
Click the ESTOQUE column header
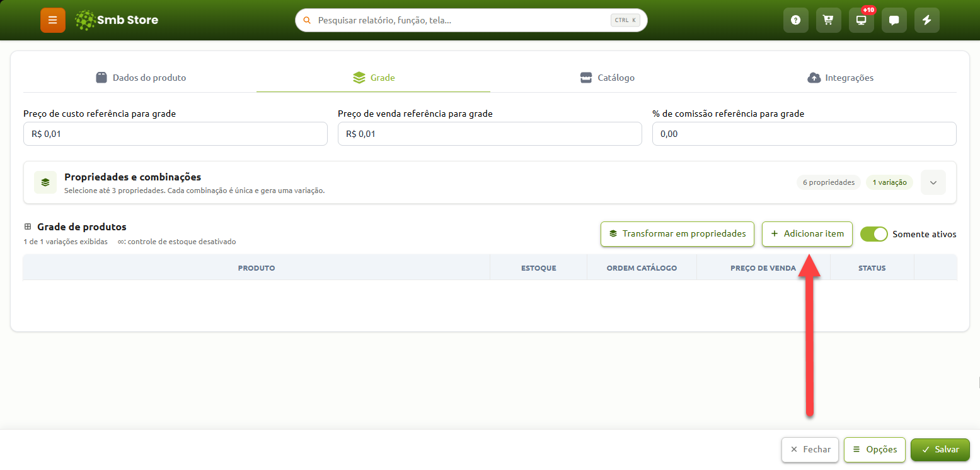[539, 268]
